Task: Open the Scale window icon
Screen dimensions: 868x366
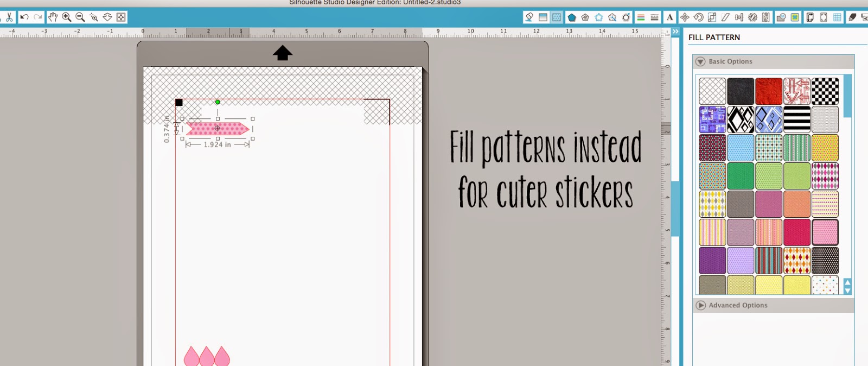Action: (712, 17)
